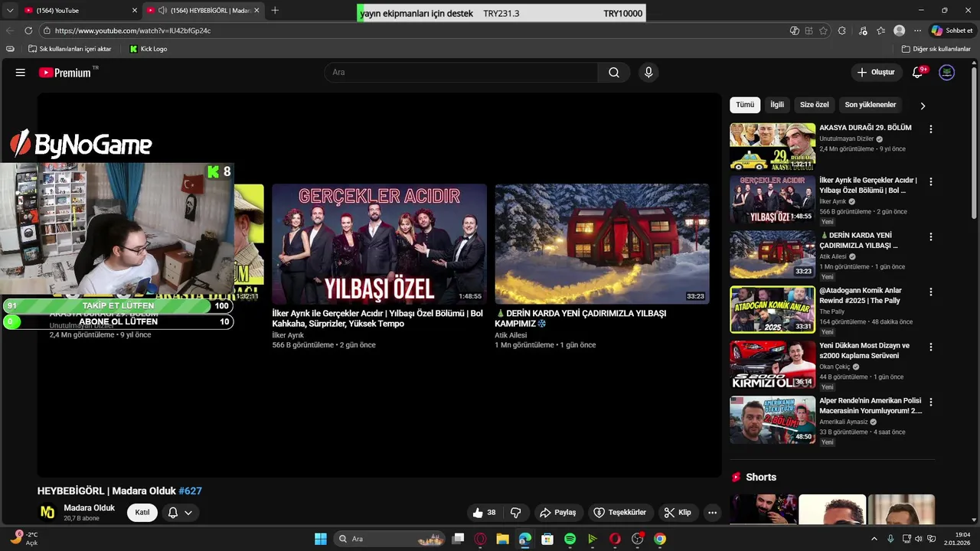Open the browser profile avatar
The height and width of the screenshot is (551, 980).
click(899, 31)
